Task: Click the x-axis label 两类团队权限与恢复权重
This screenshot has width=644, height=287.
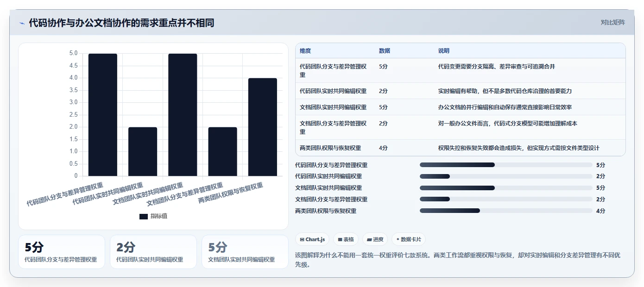Action: point(231,193)
